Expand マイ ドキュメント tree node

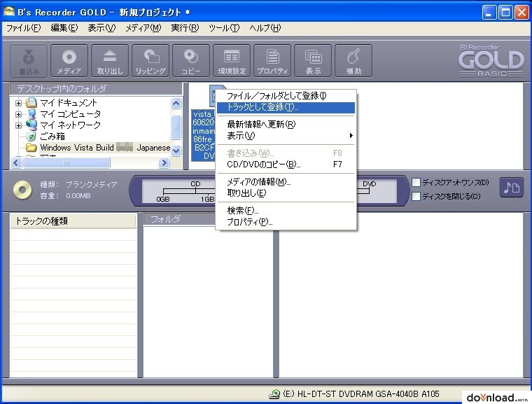(x=19, y=103)
